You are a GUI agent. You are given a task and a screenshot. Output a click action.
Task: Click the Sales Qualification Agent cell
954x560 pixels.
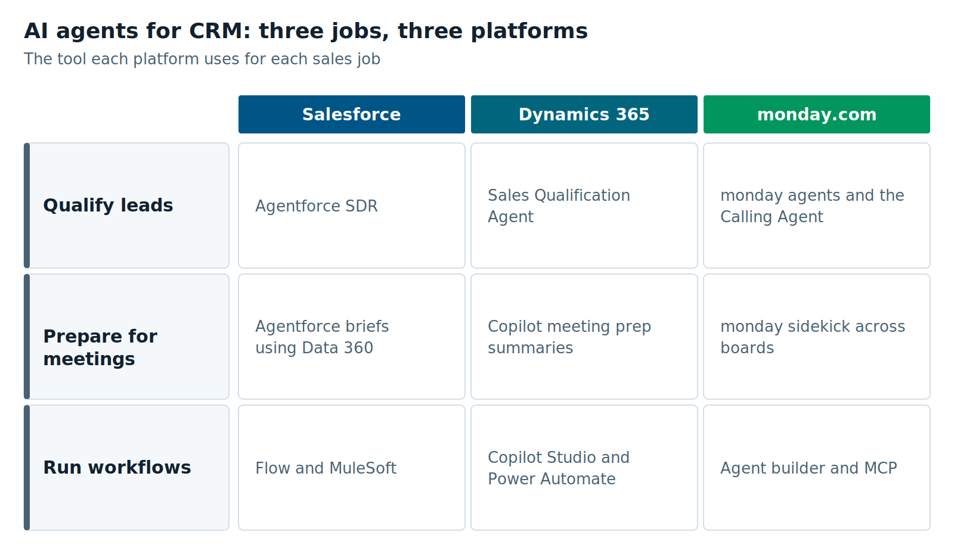tap(584, 206)
